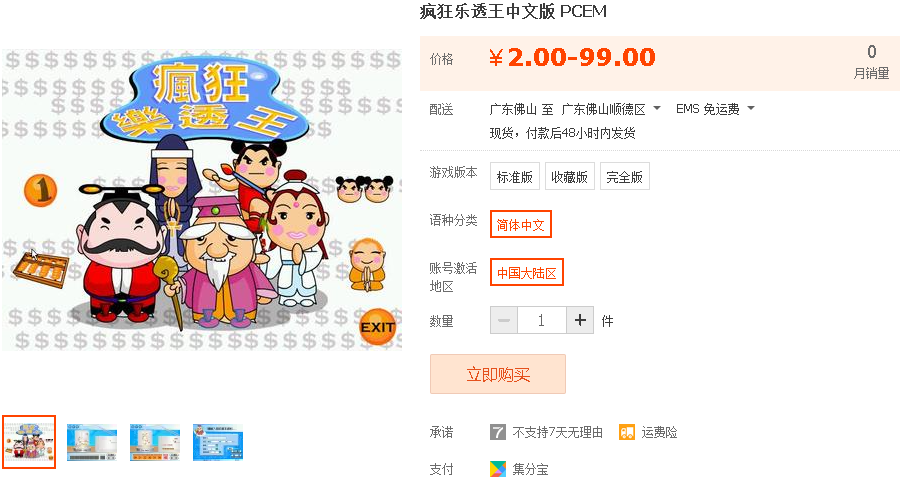Select the 完全版 game version option
This screenshot has height=480, width=904.
pyautogui.click(x=624, y=176)
